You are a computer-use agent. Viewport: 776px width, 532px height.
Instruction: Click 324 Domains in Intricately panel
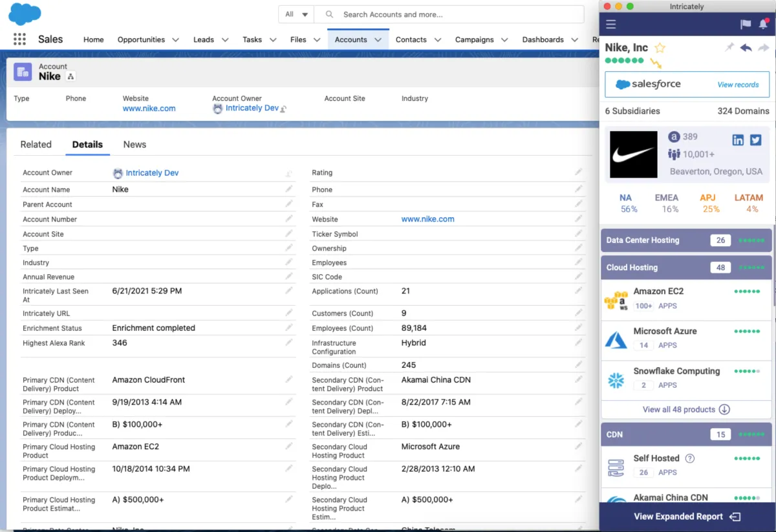coord(743,111)
